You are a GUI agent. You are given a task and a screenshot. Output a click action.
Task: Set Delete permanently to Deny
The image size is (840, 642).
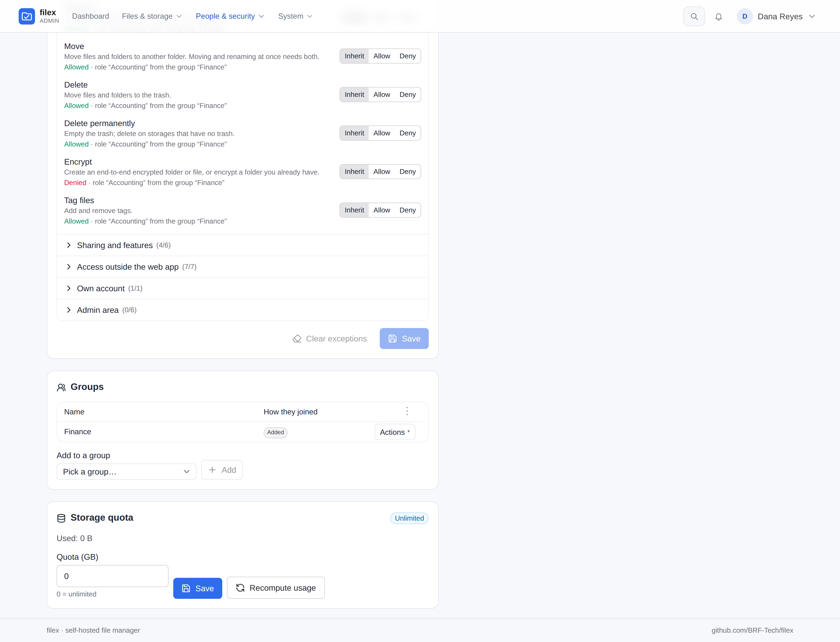click(x=407, y=133)
